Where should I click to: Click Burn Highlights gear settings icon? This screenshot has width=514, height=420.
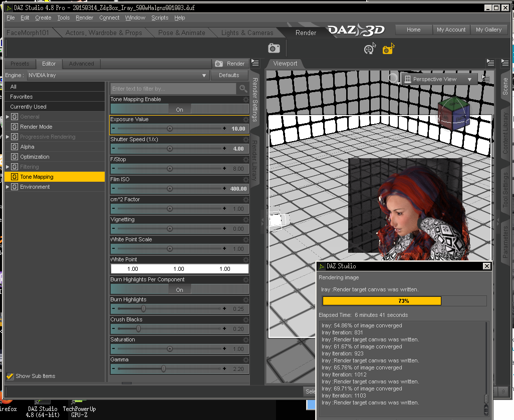[x=245, y=299]
